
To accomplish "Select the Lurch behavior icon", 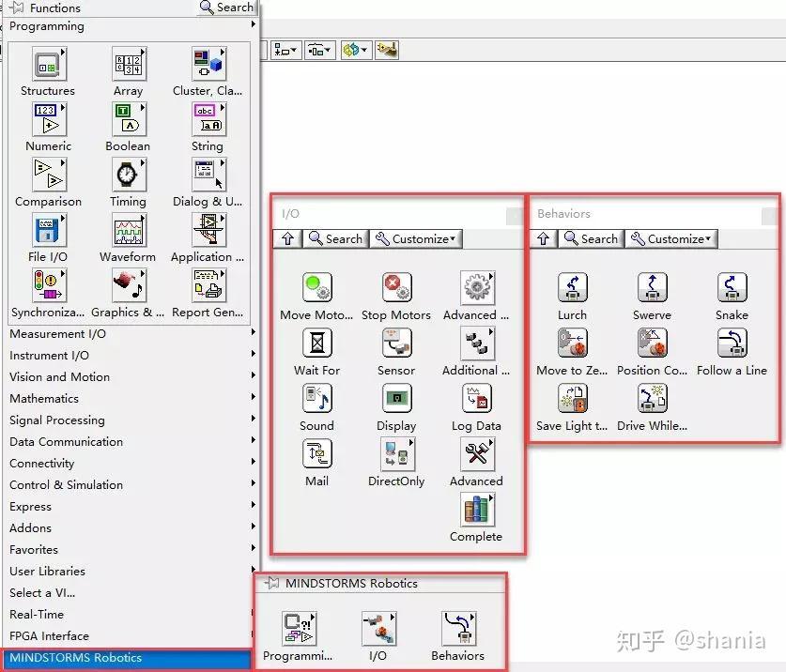I will click(x=572, y=288).
